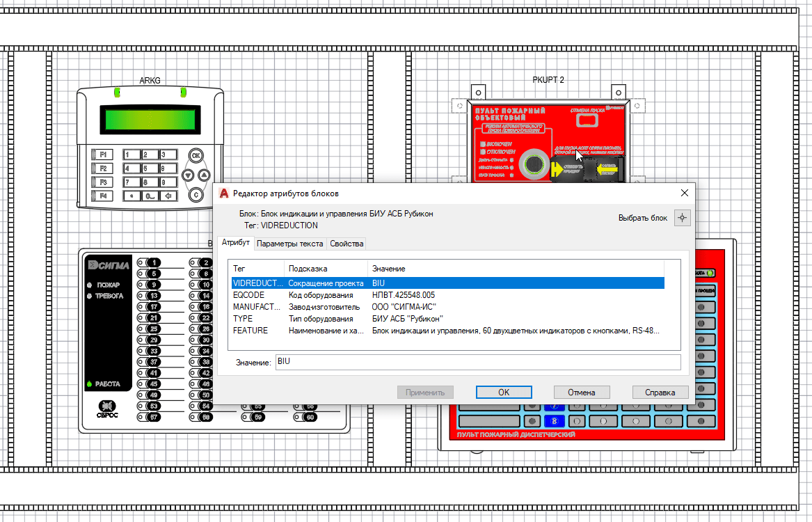
Task: Click the left green LED on ARKG
Action: pos(118,93)
